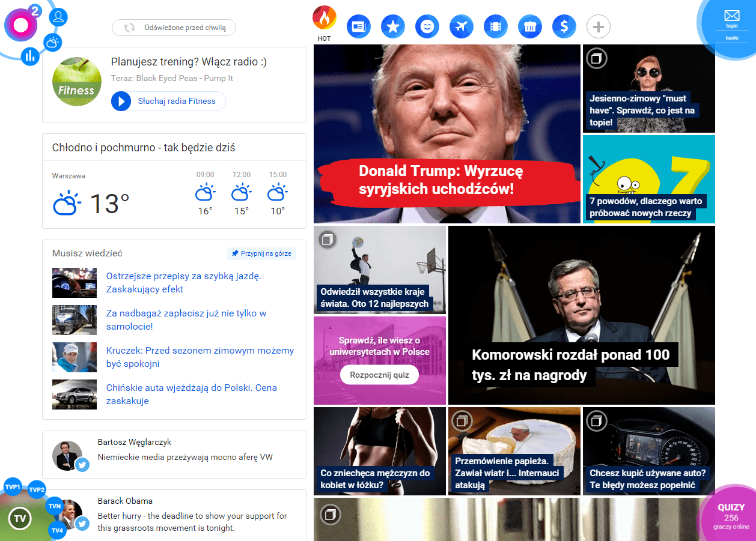This screenshot has height=541, width=756.
Task: Open 'Kruczek: Przed sezonem zimowym' article link
Action: pos(200,357)
